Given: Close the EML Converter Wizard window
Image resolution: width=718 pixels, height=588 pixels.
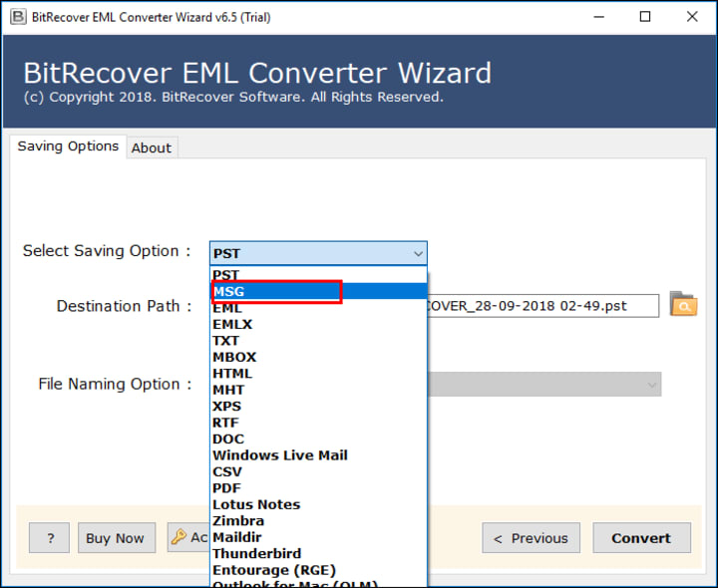Looking at the screenshot, I should 692,17.
